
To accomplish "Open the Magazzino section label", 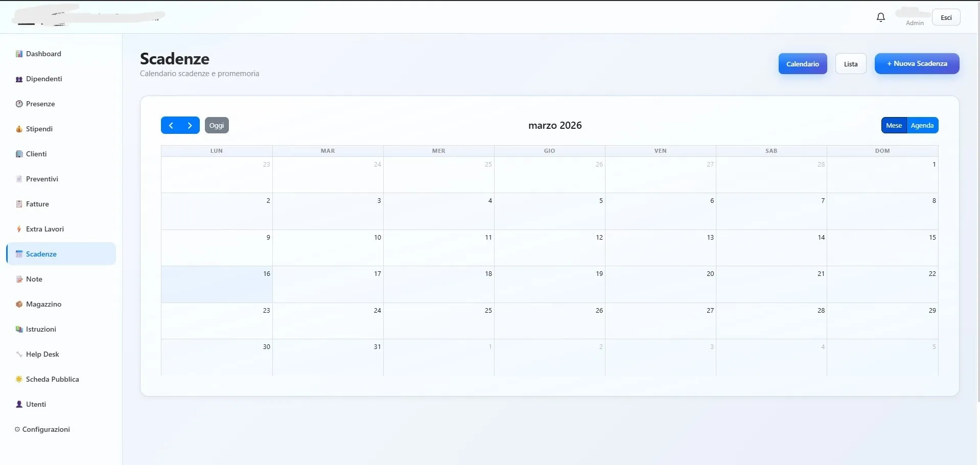I will click(x=43, y=304).
